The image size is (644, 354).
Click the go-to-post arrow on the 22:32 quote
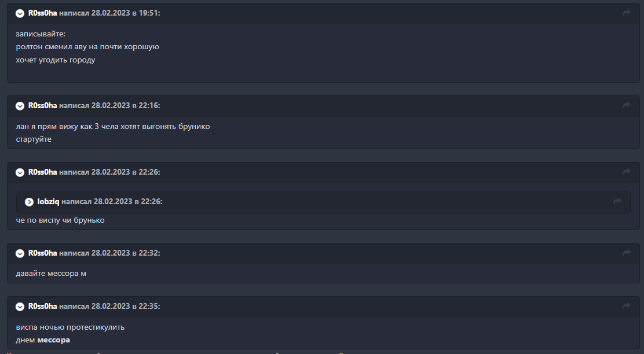626,253
